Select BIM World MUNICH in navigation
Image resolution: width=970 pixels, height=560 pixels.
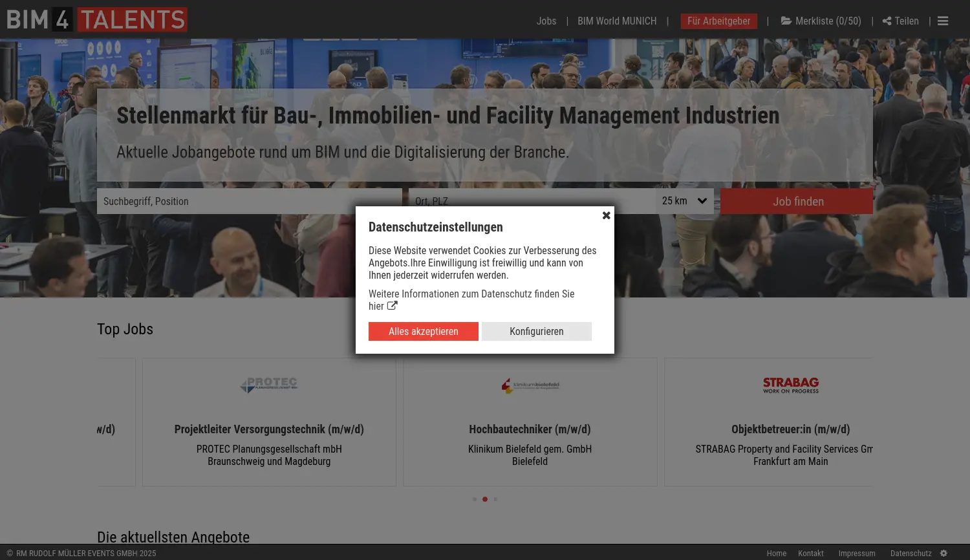616,21
